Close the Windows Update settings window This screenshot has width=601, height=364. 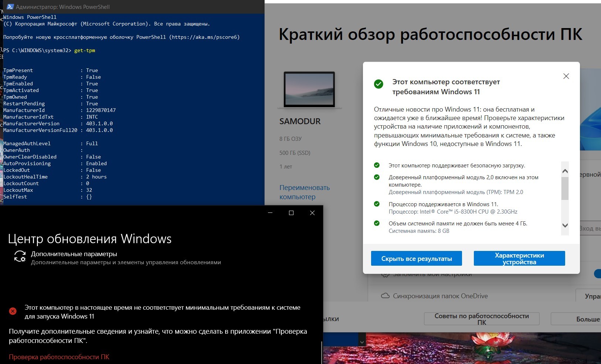click(312, 213)
